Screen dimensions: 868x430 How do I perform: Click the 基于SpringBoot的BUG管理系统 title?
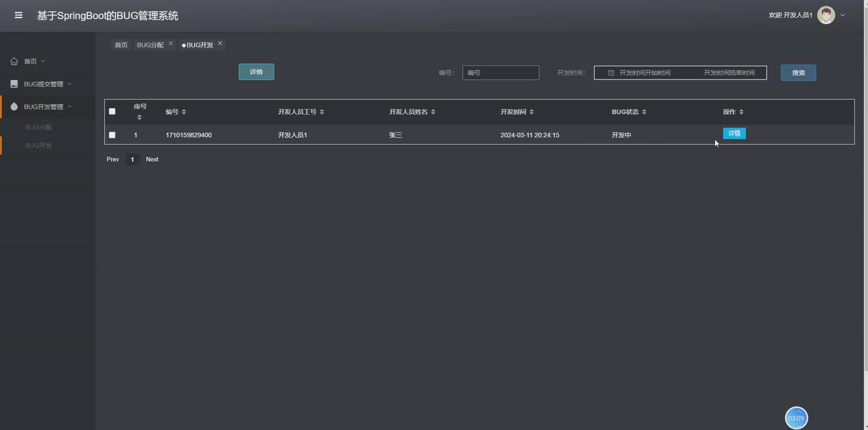coord(108,16)
